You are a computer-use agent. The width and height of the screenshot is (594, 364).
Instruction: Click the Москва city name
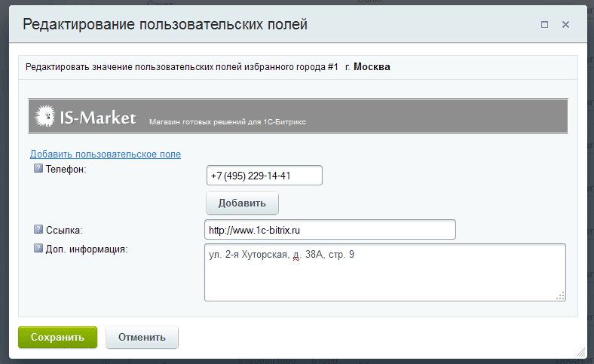pos(372,67)
